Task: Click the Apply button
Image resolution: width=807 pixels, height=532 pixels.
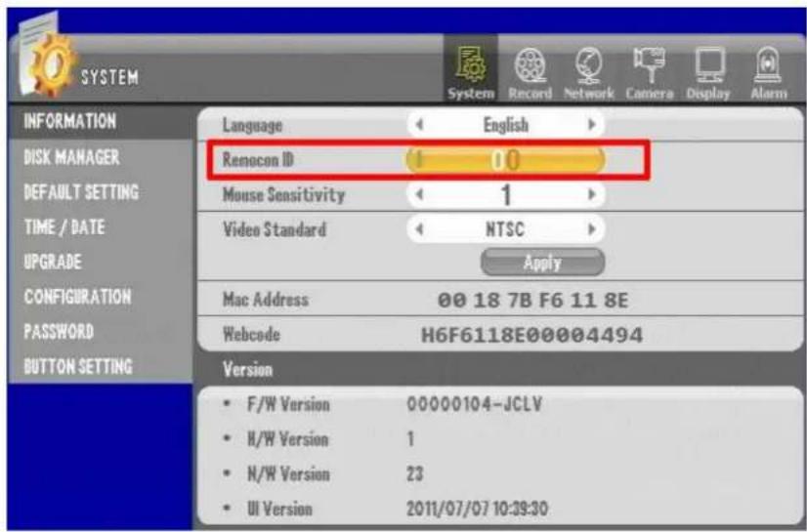Action: point(542,263)
